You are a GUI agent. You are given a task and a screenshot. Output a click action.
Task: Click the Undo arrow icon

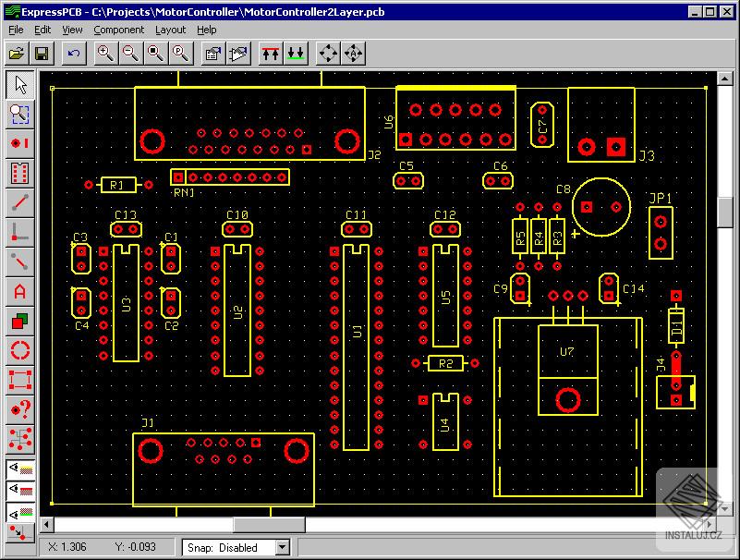pos(74,54)
